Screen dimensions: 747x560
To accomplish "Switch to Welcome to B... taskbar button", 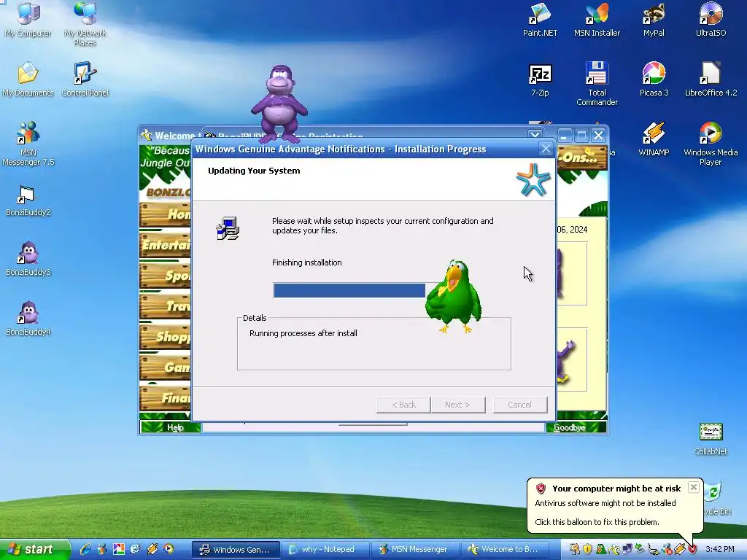I will point(504,550).
